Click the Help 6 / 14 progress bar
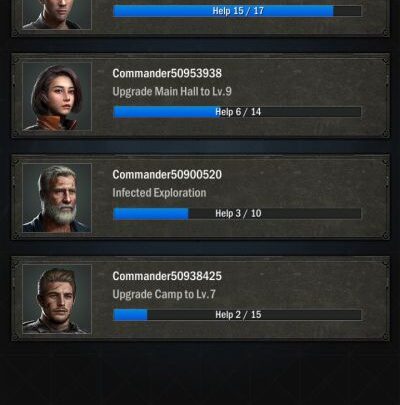400x405 pixels. [x=237, y=112]
